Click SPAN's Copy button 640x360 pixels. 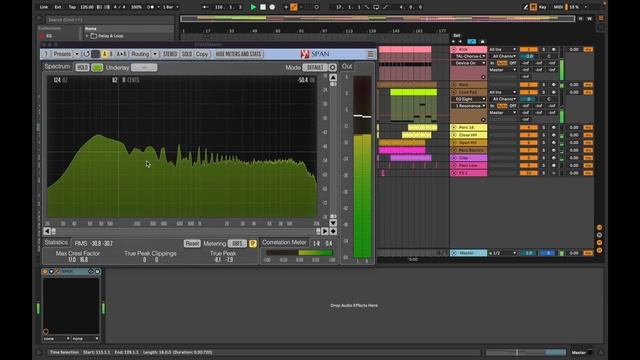pyautogui.click(x=202, y=54)
